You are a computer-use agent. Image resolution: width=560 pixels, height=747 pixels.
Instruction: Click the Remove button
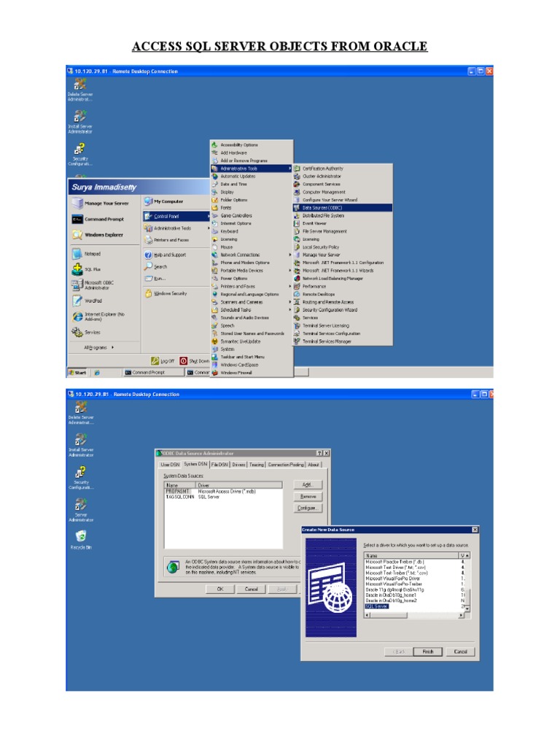pos(308,496)
